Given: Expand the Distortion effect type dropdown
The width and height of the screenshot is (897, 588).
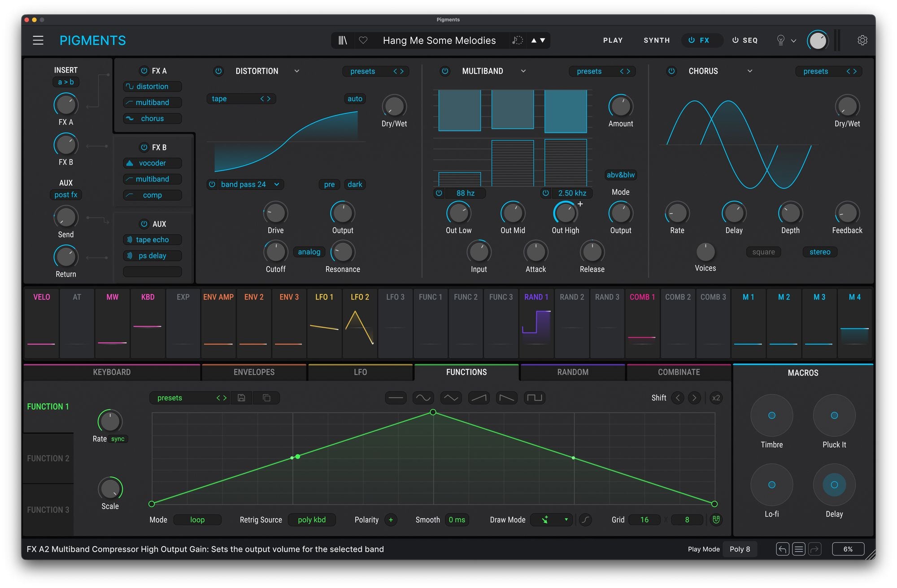Looking at the screenshot, I should pyautogui.click(x=297, y=71).
